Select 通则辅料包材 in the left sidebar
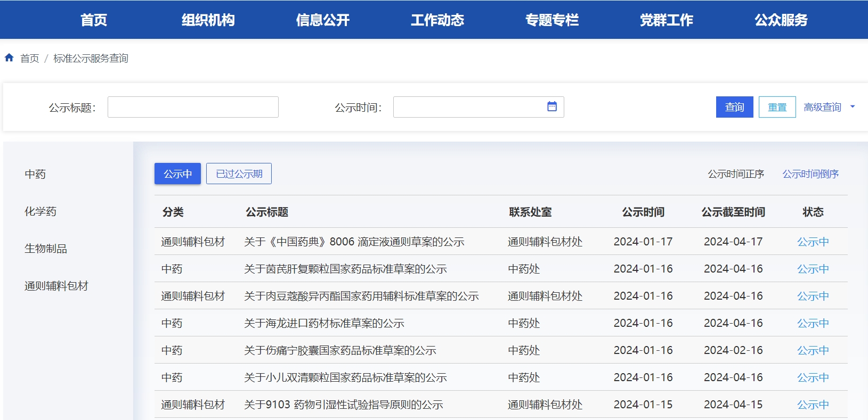Screen dimensions: 868x420 click(56, 286)
